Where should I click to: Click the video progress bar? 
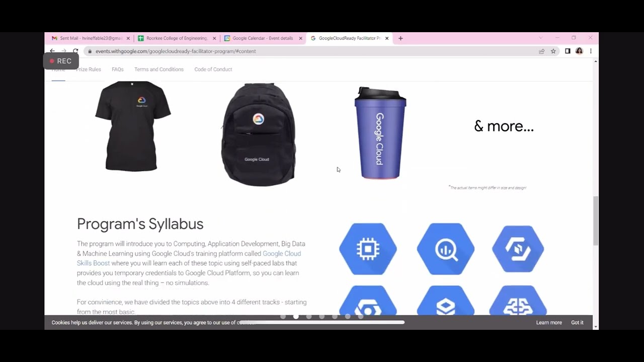(x=322, y=322)
